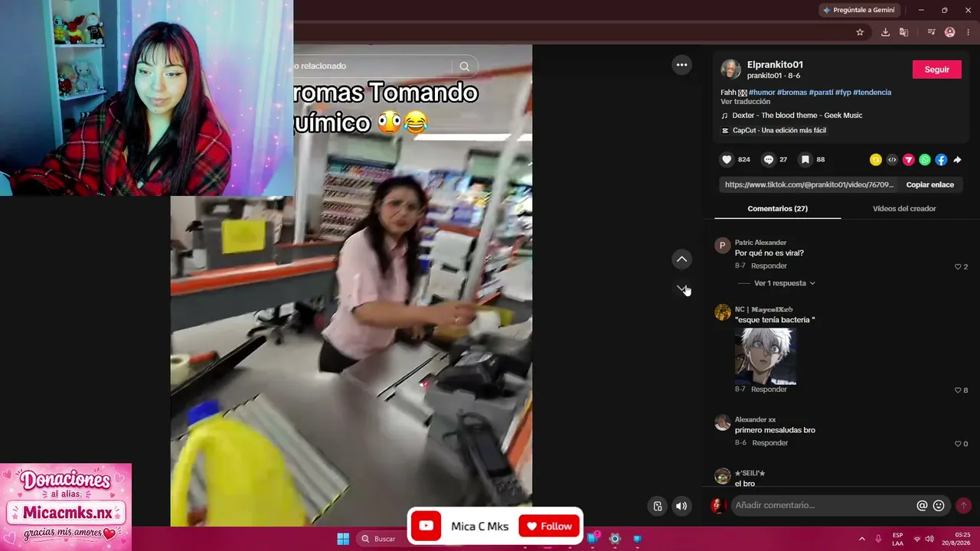Image resolution: width=980 pixels, height=551 pixels.
Task: Click the Añadir comentario input field
Action: (823, 506)
